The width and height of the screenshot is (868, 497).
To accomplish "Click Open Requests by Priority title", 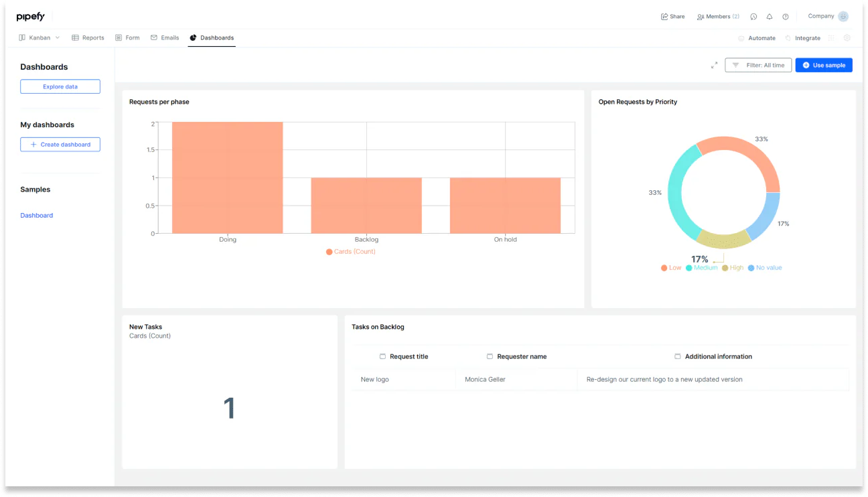I will pos(638,102).
